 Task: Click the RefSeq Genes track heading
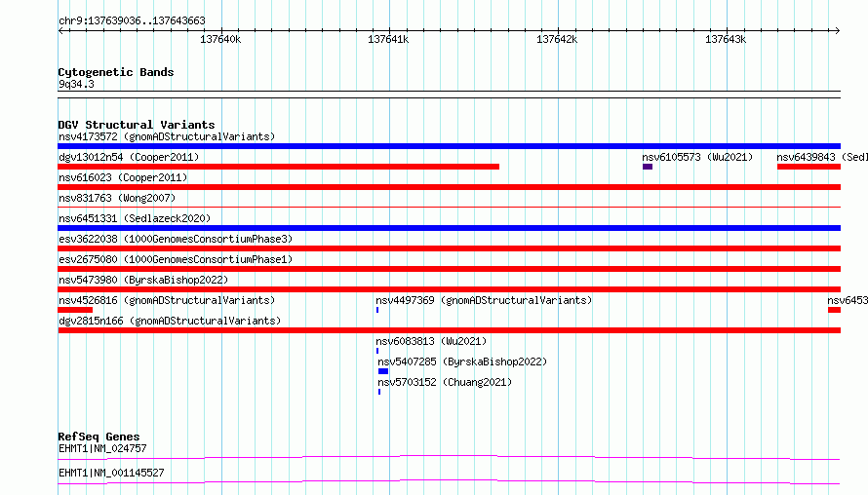(x=99, y=437)
